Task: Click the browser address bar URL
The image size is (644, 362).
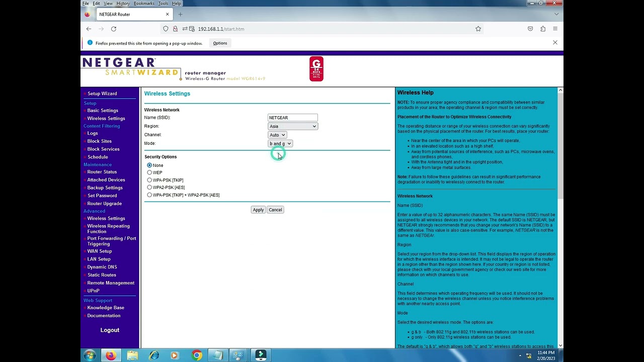Action: [221, 29]
